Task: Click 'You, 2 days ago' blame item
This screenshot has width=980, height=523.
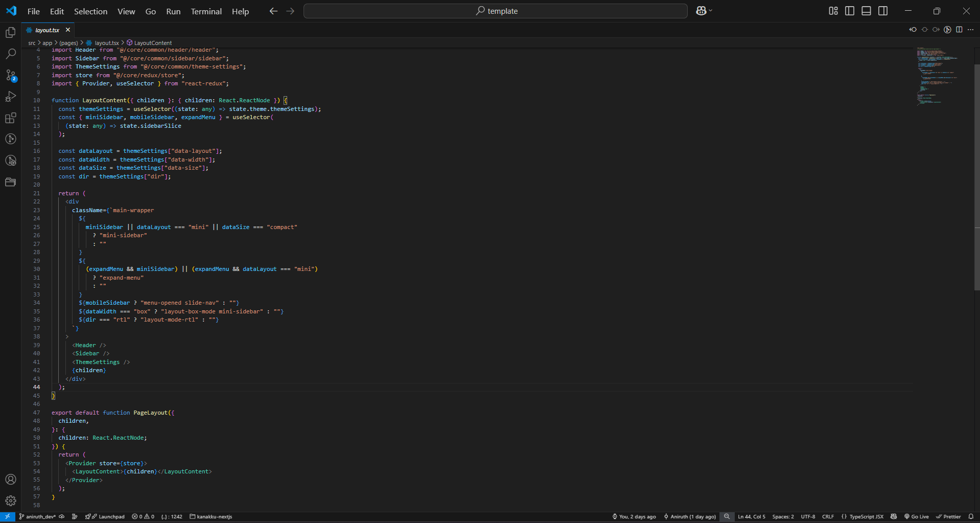Action: click(634, 516)
